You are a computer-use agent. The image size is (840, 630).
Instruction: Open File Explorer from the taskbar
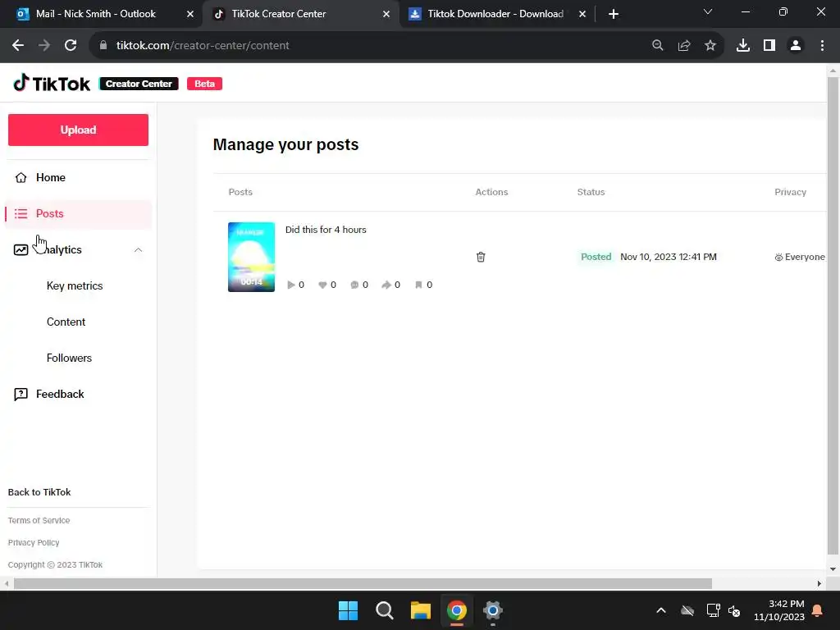[x=421, y=610]
